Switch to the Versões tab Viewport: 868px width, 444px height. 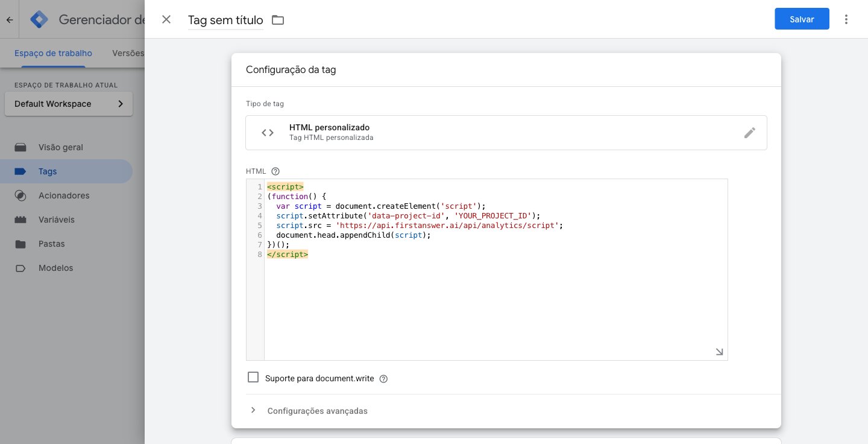[x=128, y=53]
